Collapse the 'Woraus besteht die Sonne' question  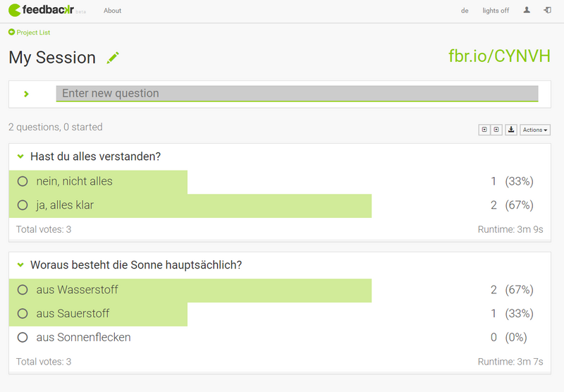click(20, 265)
